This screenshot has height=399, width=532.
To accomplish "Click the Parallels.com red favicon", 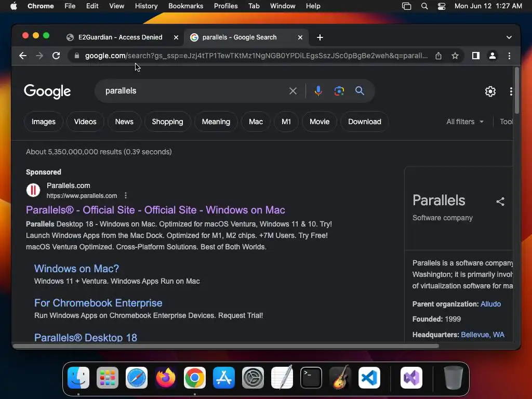I will 33,190.
